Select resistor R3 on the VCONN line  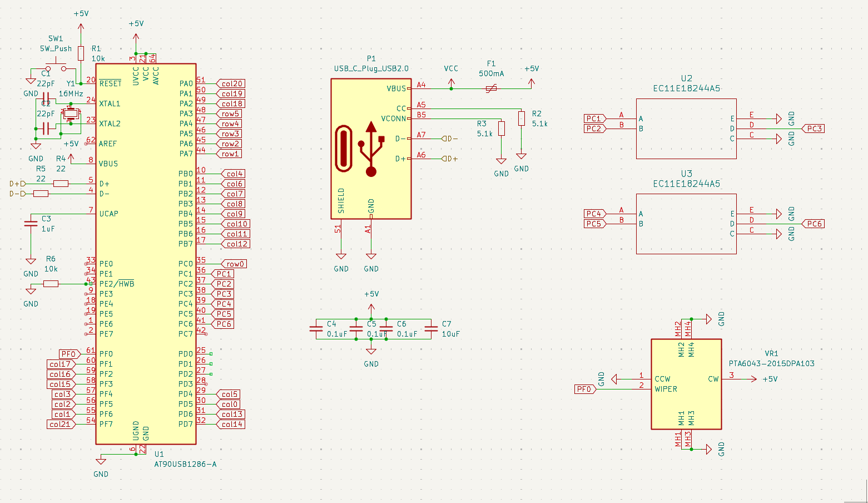[x=502, y=129]
